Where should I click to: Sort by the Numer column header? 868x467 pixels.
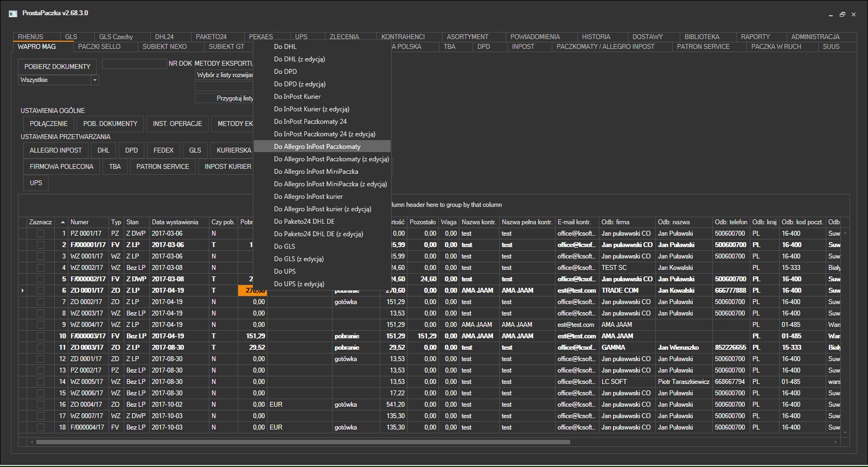tap(89, 222)
